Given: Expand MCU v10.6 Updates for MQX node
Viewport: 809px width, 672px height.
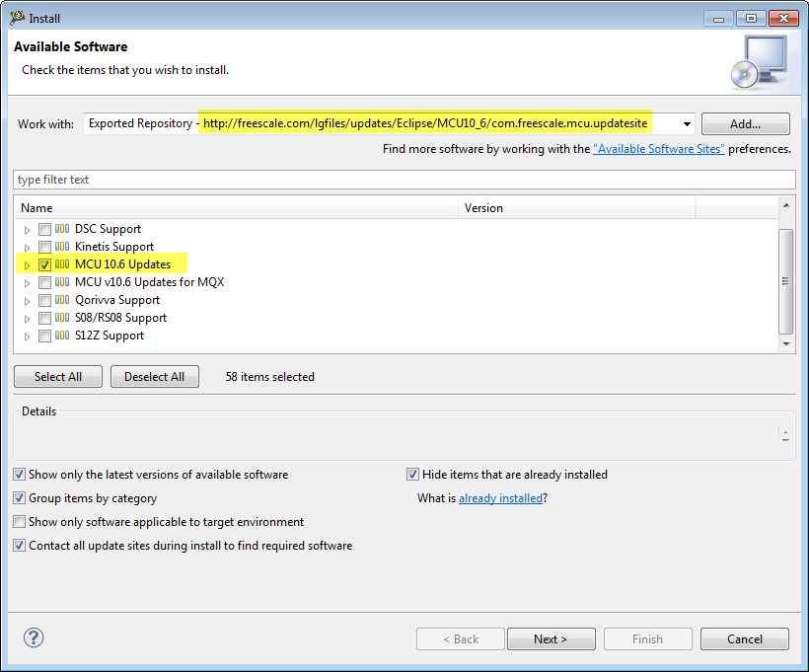Looking at the screenshot, I should point(27,283).
